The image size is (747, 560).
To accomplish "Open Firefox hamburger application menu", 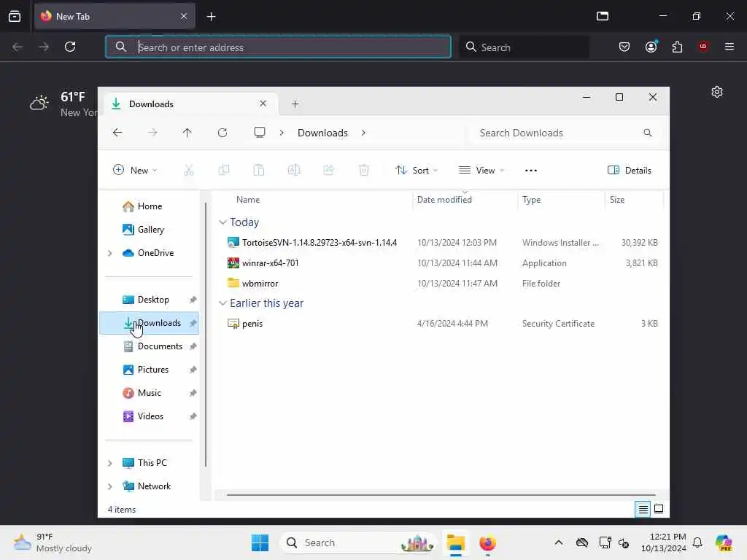I will [729, 47].
